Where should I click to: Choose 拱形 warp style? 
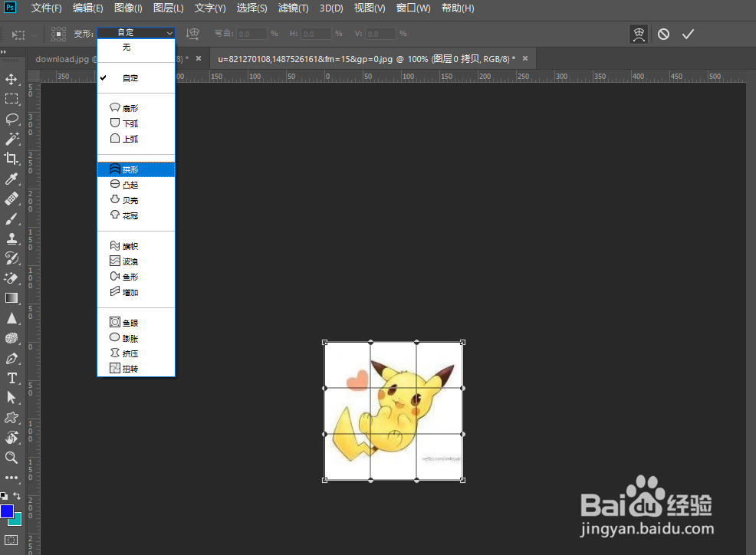pos(136,169)
